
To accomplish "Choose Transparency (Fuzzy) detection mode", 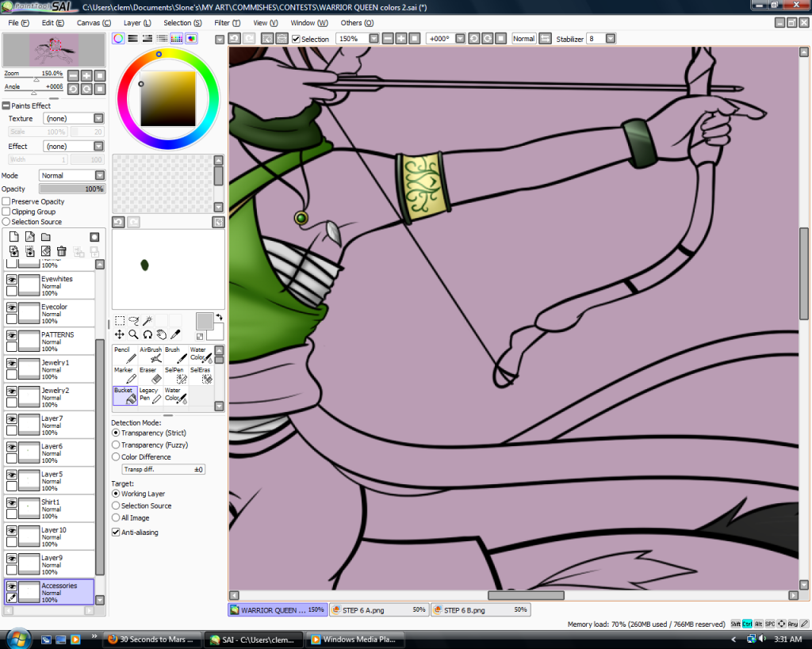I will [x=116, y=445].
